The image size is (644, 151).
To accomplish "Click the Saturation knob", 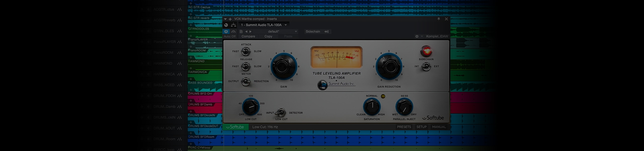I will click(x=372, y=107).
